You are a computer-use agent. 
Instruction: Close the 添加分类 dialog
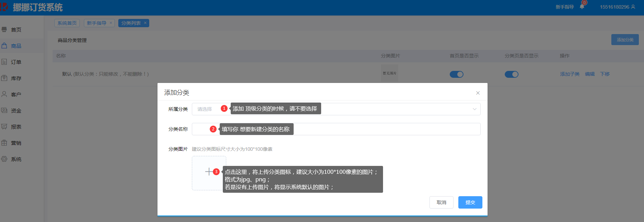click(x=478, y=93)
